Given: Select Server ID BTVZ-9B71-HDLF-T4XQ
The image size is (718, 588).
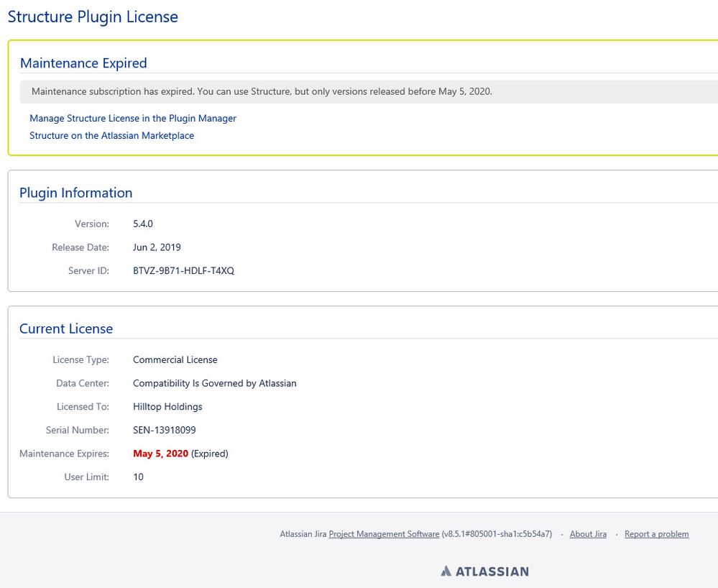Looking at the screenshot, I should pos(183,271).
